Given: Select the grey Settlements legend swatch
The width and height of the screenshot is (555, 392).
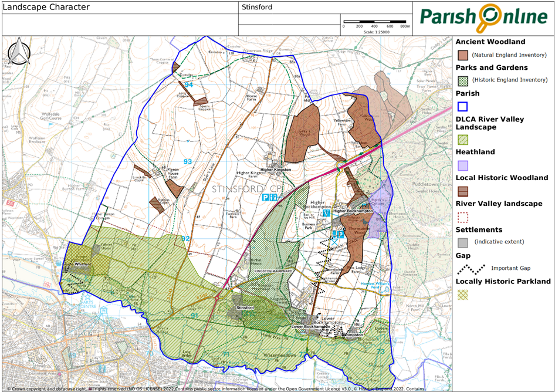Looking at the screenshot, I should coord(463,243).
